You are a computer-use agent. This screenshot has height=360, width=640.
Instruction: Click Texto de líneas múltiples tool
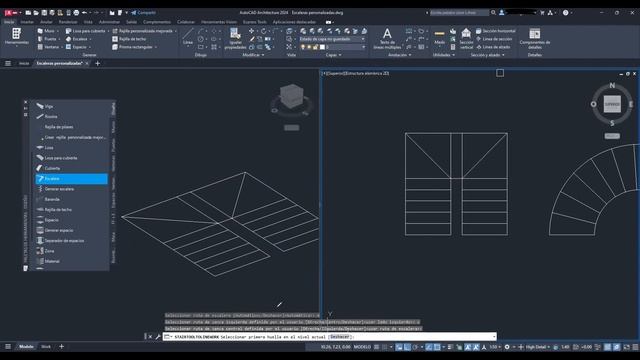[387, 39]
